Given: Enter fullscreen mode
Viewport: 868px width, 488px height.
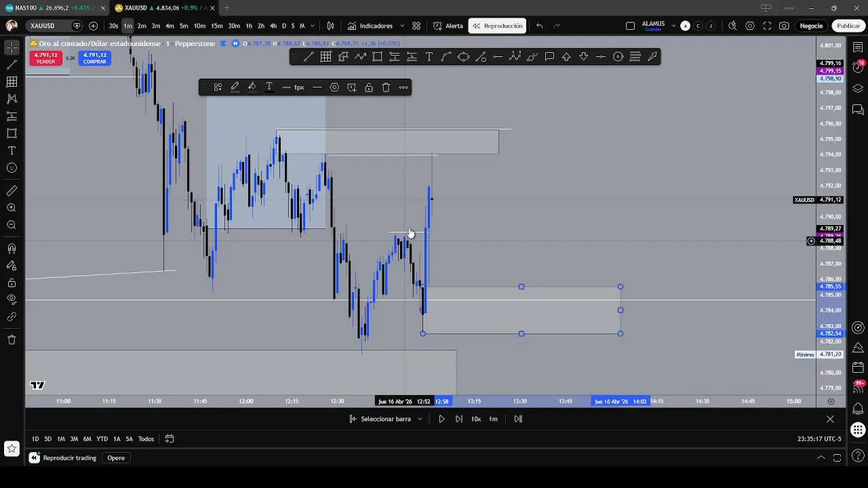Looking at the screenshot, I should (767, 26).
